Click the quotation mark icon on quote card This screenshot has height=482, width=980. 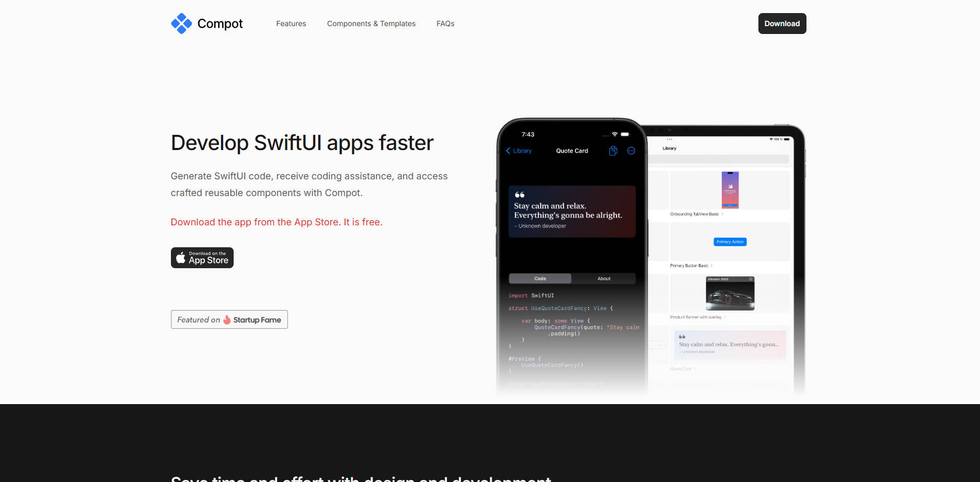click(x=520, y=195)
